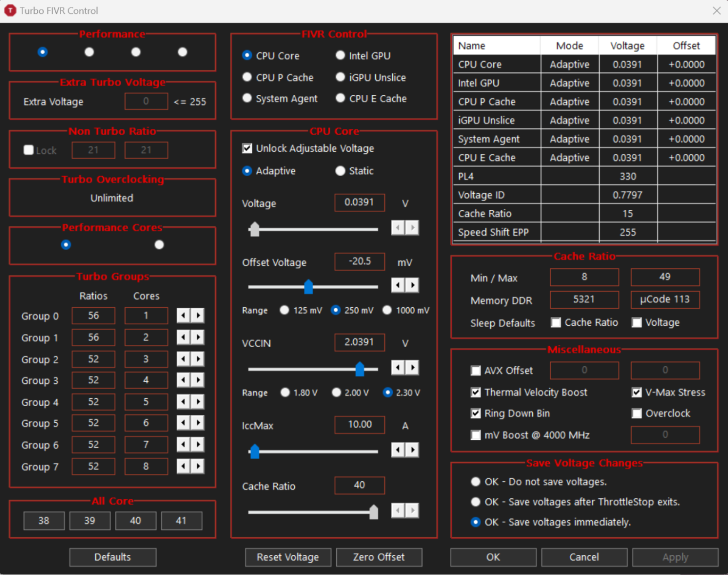Increase Group 7 ratio with right arrow
The height and width of the screenshot is (575, 728).
[x=198, y=467]
